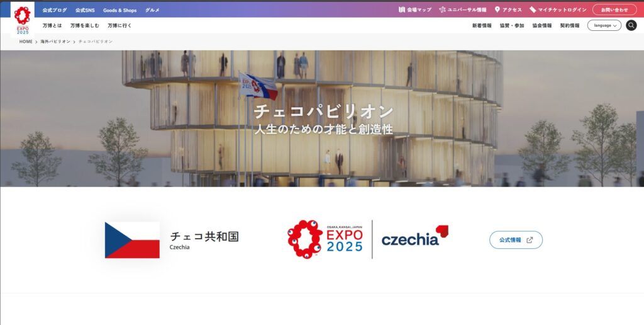Viewport: 644px width, 325px height.
Task: Expand the 万博とは menu
Action: (52, 25)
